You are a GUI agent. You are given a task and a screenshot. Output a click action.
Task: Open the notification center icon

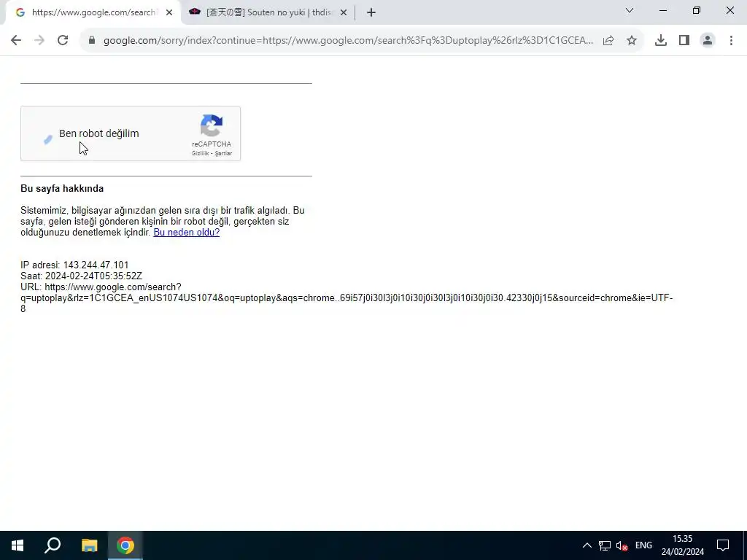pyautogui.click(x=723, y=545)
